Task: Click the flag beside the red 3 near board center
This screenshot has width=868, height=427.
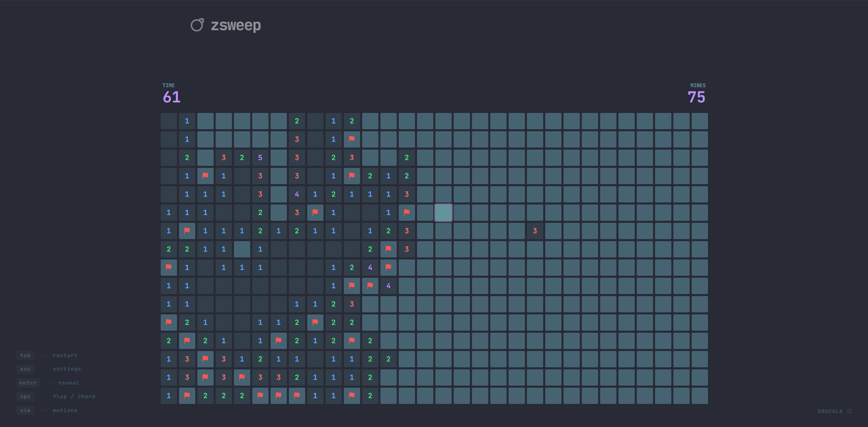Action: (x=389, y=249)
